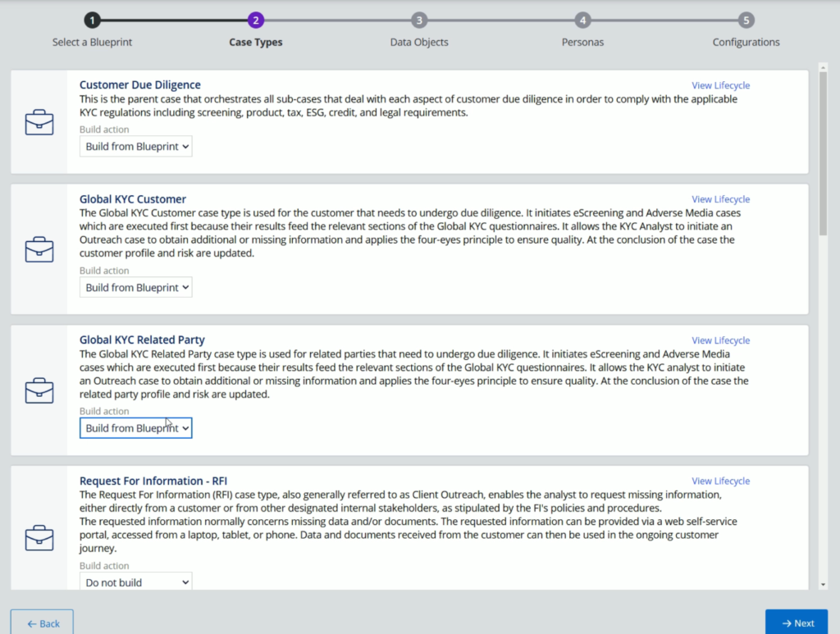Click step 4 circle in wizard
840x634 pixels.
(x=582, y=21)
